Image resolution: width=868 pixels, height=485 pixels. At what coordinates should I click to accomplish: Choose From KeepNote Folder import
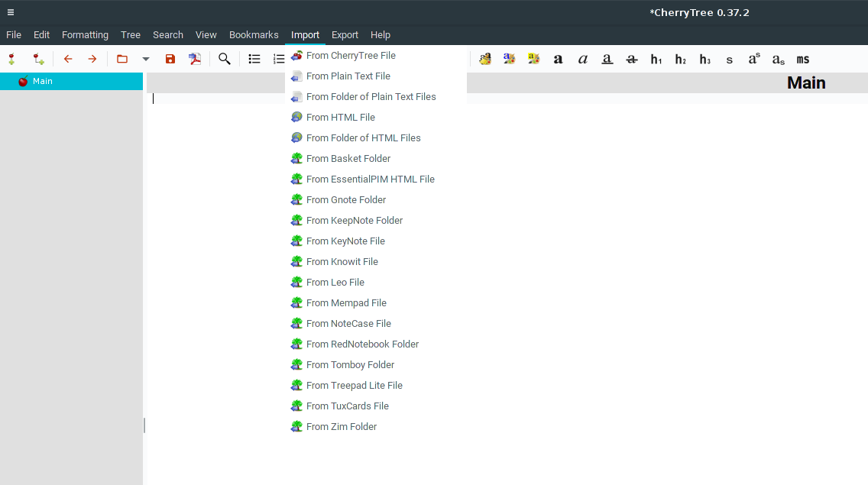tap(376, 221)
